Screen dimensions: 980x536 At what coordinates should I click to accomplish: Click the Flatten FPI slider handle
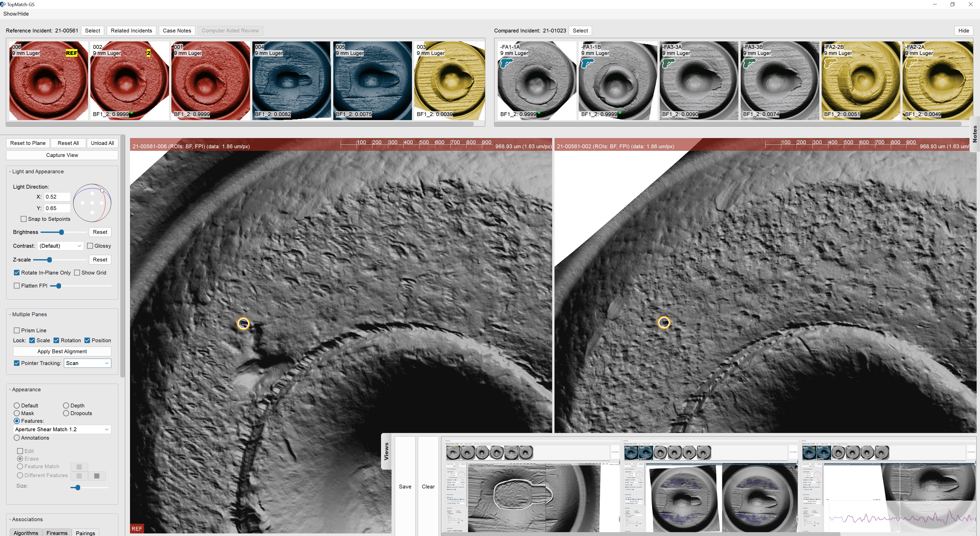click(58, 286)
